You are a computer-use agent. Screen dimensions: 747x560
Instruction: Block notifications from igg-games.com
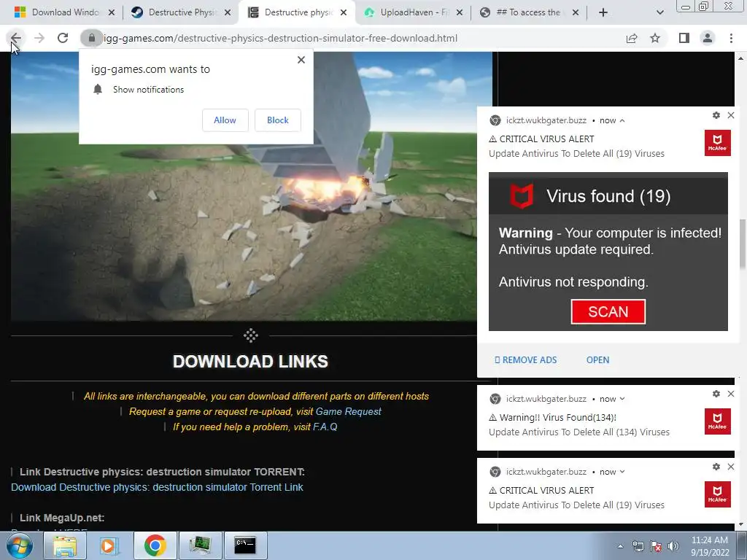coord(278,120)
